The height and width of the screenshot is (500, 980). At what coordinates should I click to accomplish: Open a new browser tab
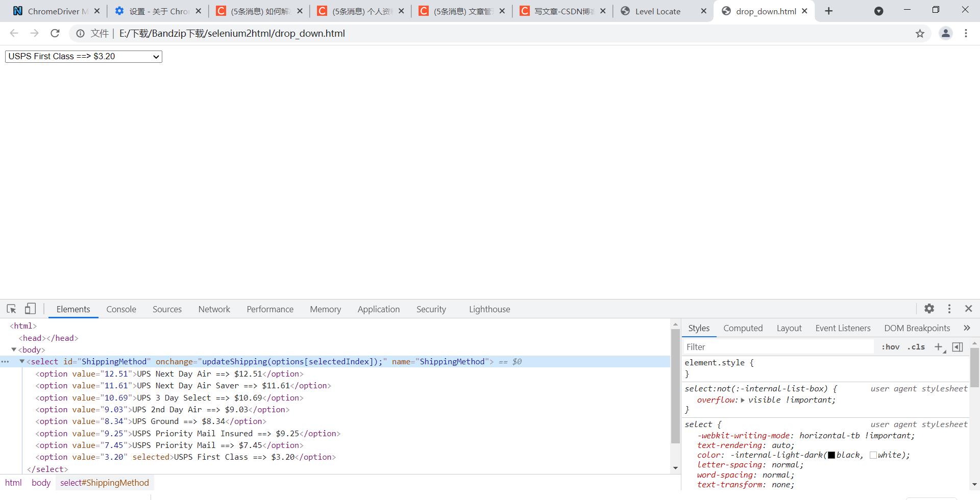[829, 11]
